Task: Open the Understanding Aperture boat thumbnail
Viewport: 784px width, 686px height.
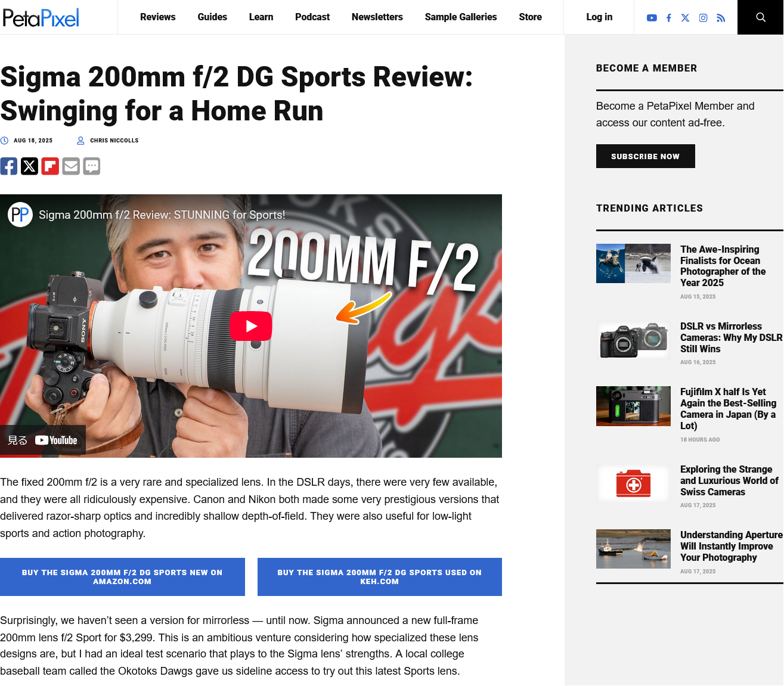Action: [x=633, y=549]
